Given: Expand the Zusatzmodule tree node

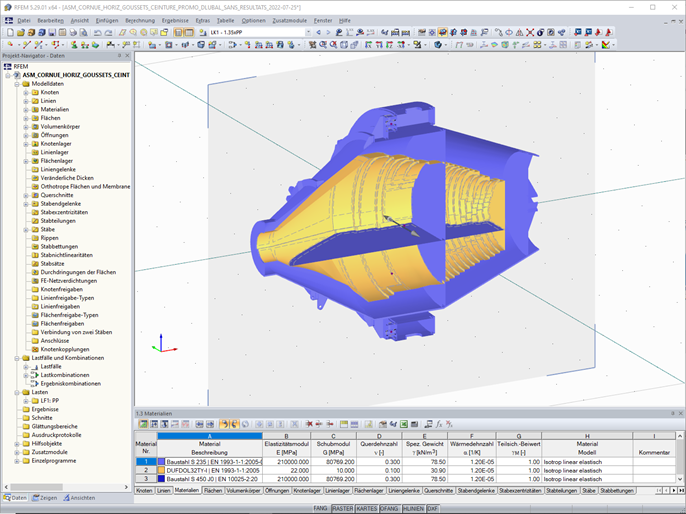Looking at the screenshot, I should click(17, 452).
